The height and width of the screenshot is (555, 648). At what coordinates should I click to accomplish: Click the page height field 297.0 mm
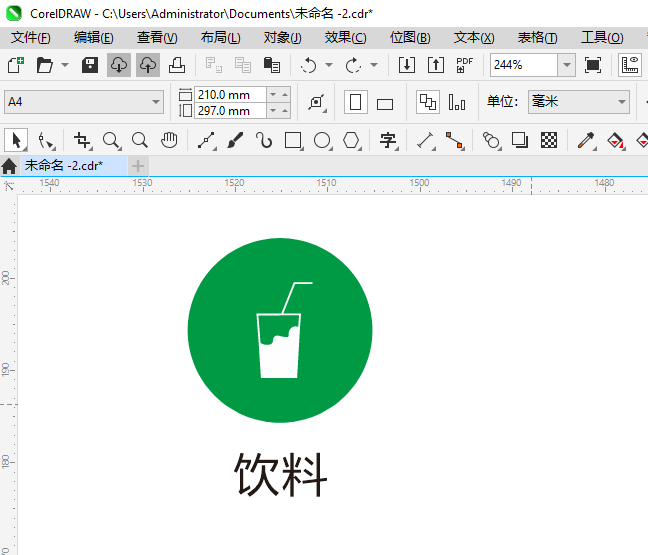230,111
